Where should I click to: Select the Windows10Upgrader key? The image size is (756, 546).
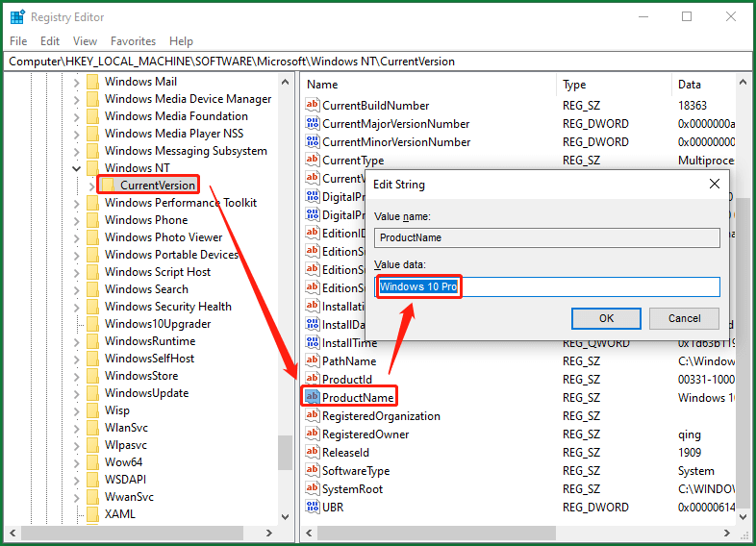click(x=158, y=324)
